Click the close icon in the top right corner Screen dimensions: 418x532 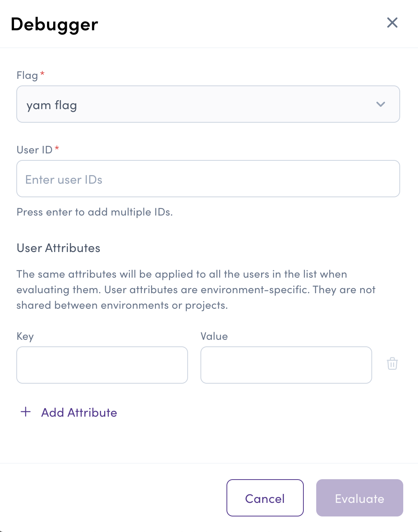(392, 23)
